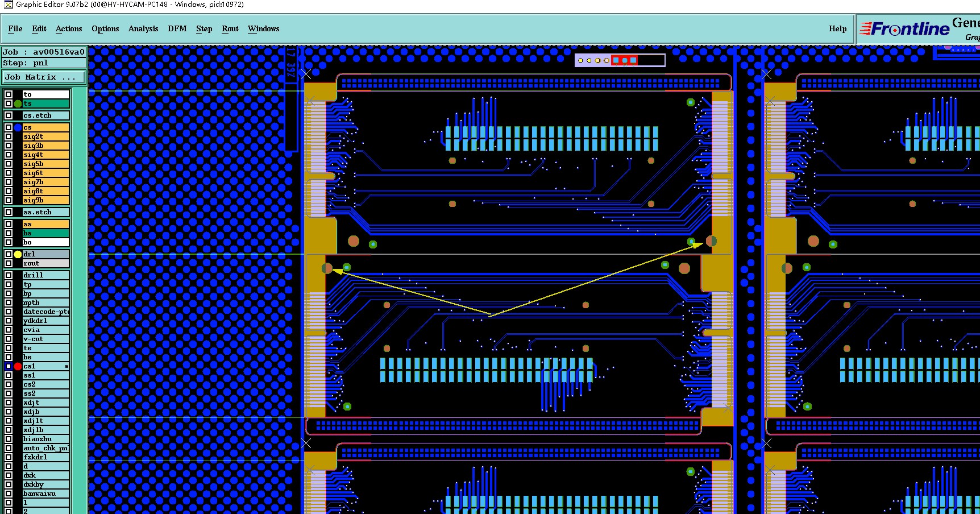Screen dimensions: 980x514
Task: Toggle the checkbox for layer bs
Action: tap(9, 233)
